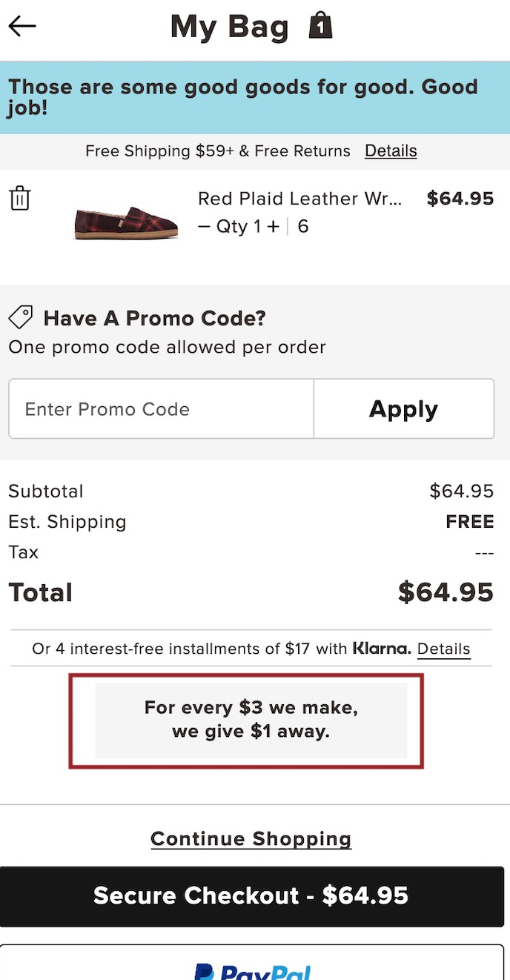The height and width of the screenshot is (980, 510).
Task: Follow the Continue Shopping link
Action: point(251,838)
